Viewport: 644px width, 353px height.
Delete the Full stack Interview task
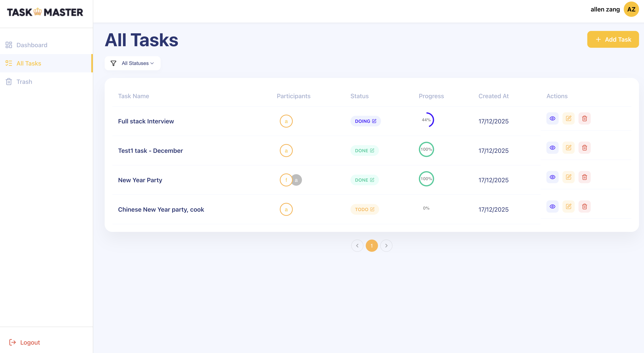point(584,118)
